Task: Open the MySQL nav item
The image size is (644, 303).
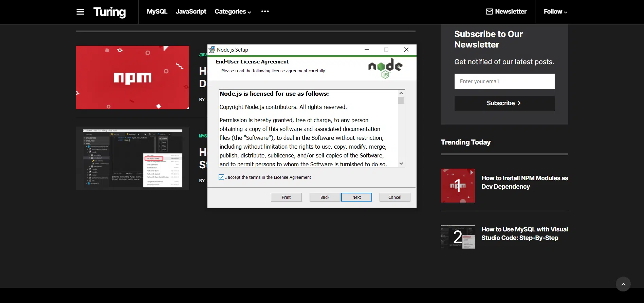Action: 157,12
